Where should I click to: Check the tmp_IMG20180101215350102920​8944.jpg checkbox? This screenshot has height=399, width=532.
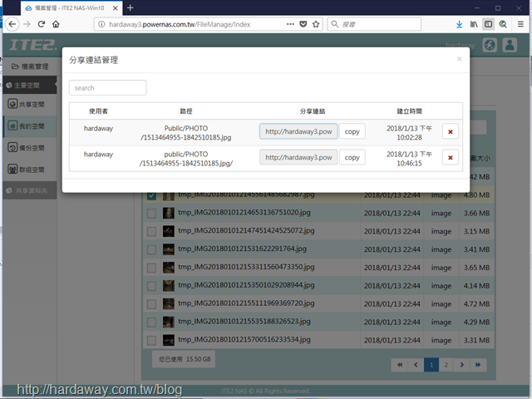[x=151, y=286]
